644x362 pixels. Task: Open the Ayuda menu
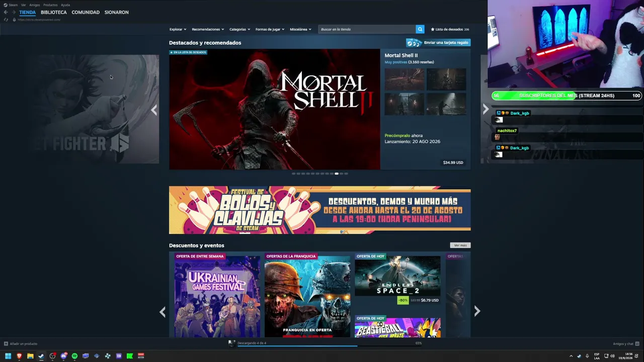pos(65,5)
